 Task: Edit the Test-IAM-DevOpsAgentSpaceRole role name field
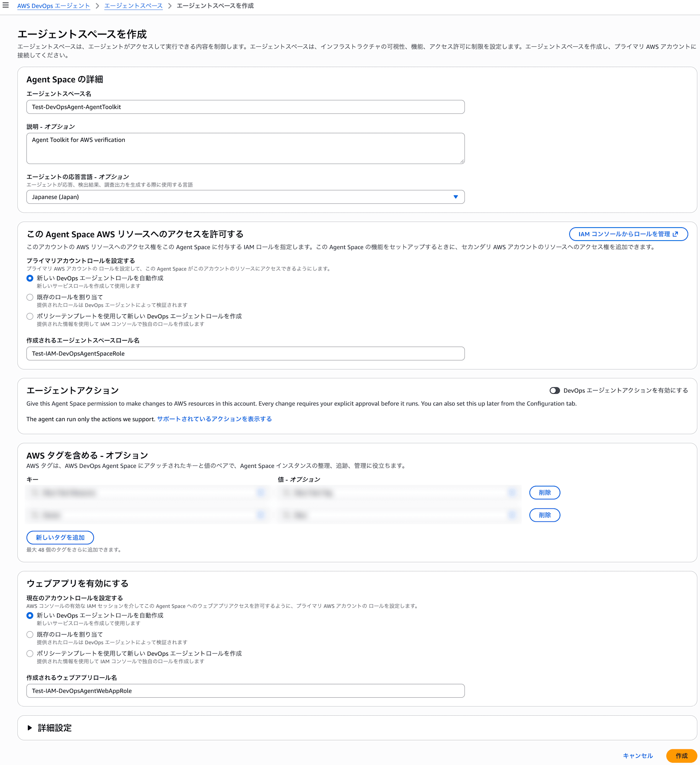(x=246, y=353)
